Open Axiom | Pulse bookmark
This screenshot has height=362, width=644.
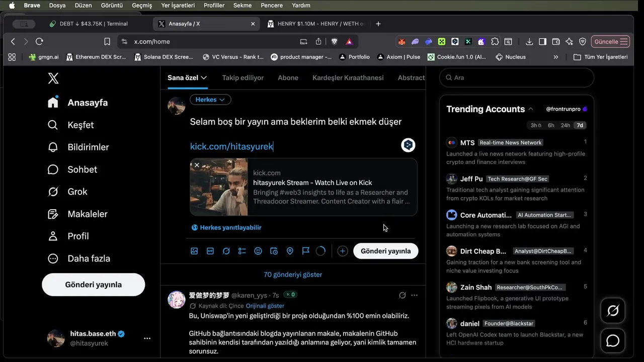coord(398,57)
